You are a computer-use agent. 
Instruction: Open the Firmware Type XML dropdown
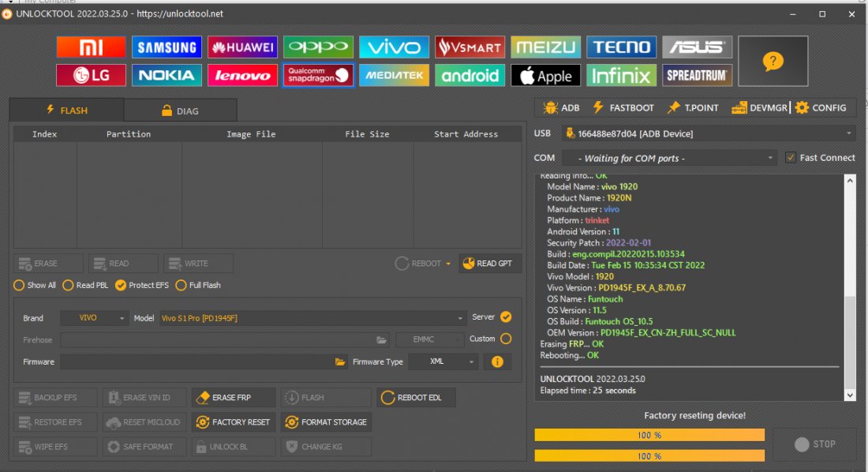[x=443, y=361]
